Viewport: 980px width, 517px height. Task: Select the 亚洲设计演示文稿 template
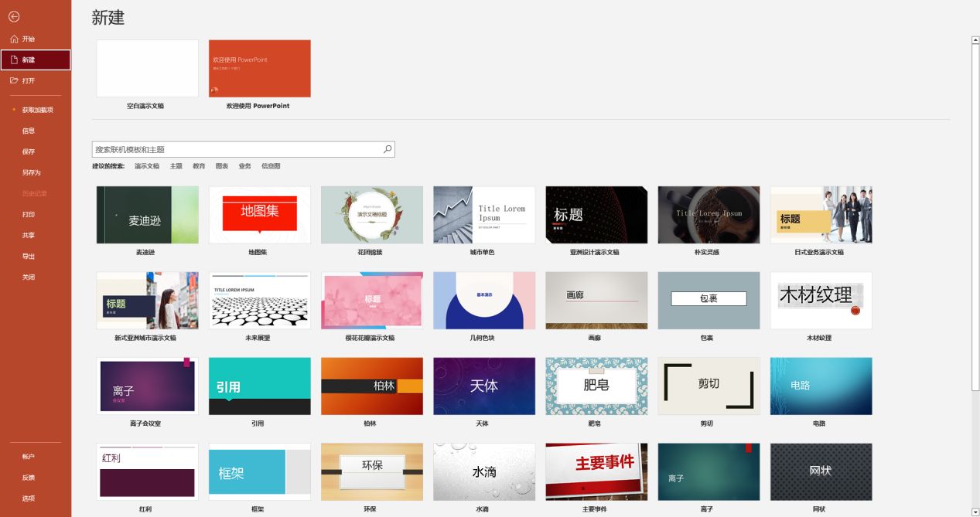pyautogui.click(x=596, y=215)
